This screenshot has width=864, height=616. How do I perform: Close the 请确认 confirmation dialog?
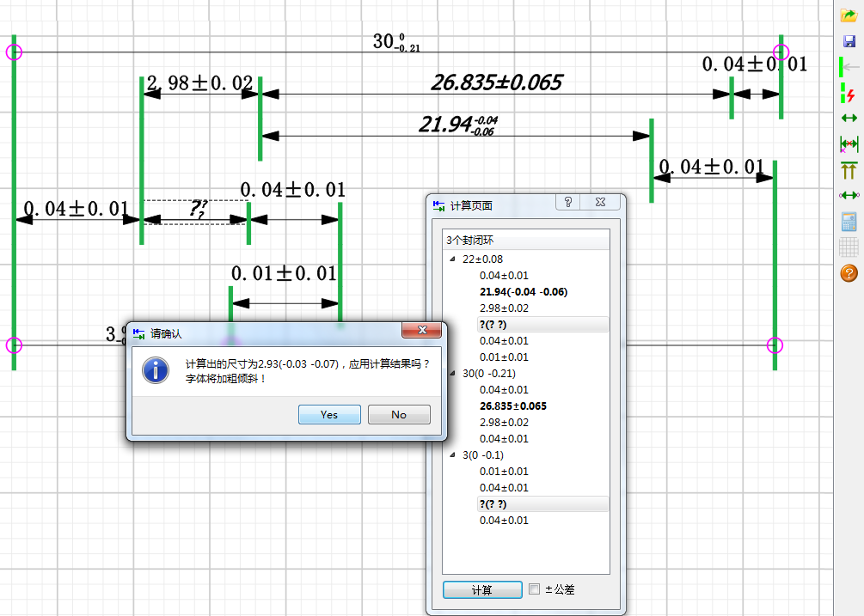(422, 330)
